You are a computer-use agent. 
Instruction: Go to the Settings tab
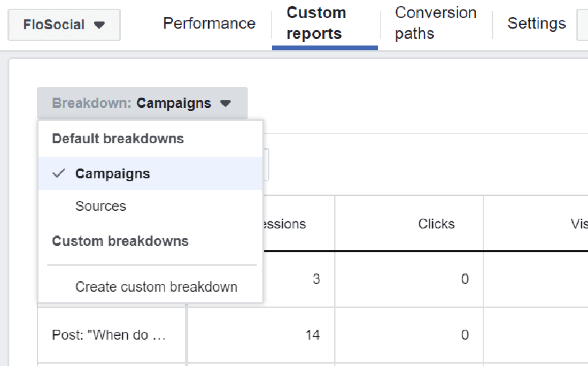click(x=536, y=24)
